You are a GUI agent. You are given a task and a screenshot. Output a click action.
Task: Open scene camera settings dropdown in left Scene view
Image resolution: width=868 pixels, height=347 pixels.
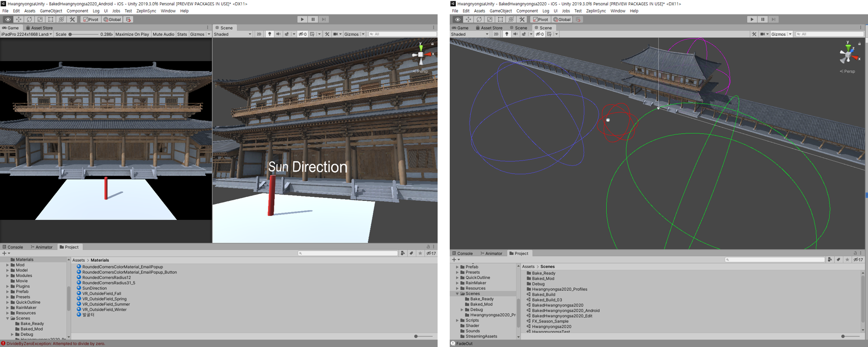337,34
